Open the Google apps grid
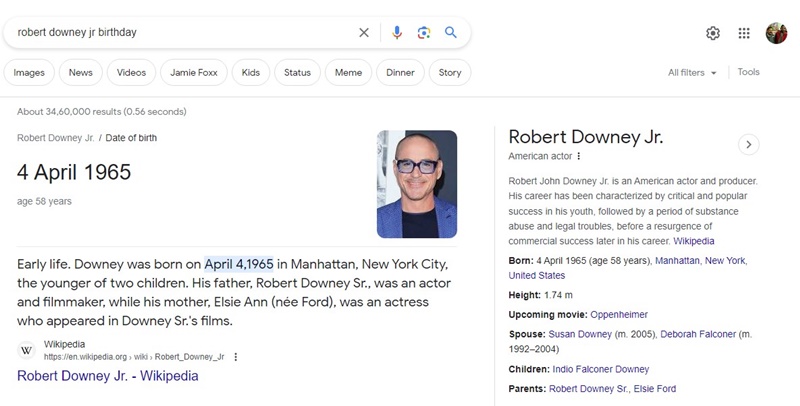This screenshot has height=406, width=800. coord(744,33)
